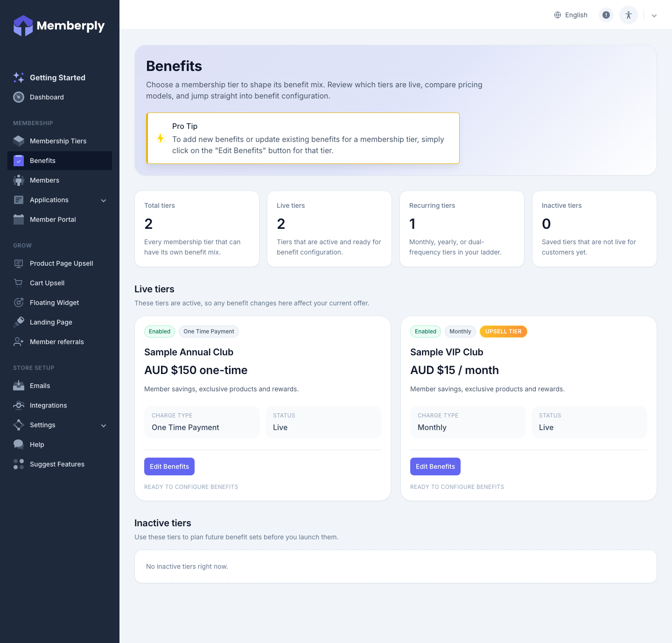The width and height of the screenshot is (672, 643).
Task: Click the Suggest Features dots icon
Action: (x=19, y=464)
